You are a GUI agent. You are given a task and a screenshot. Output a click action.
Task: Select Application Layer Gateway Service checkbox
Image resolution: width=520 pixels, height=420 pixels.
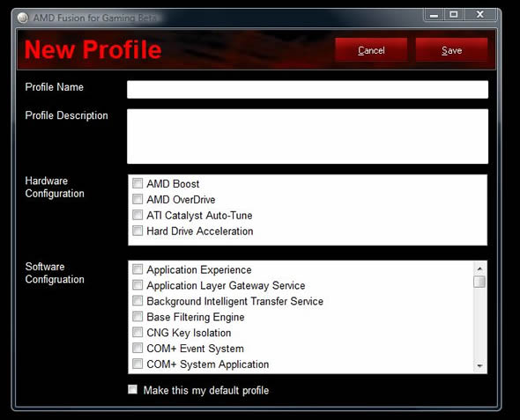[137, 285]
